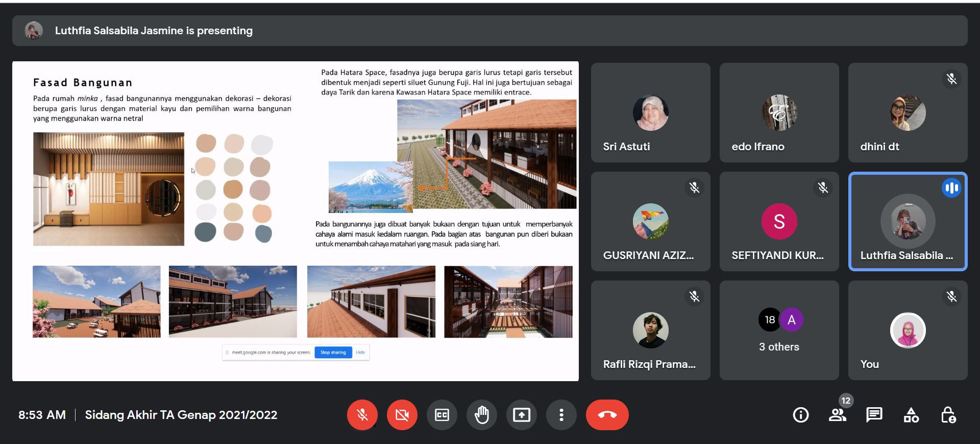This screenshot has height=444, width=980.
Task: Open the activities panel
Action: point(911,415)
